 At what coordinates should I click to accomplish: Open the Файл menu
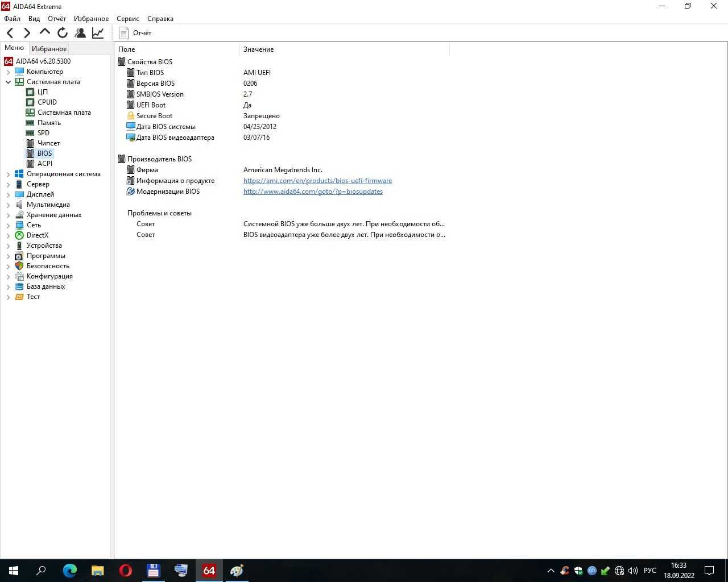(12, 19)
